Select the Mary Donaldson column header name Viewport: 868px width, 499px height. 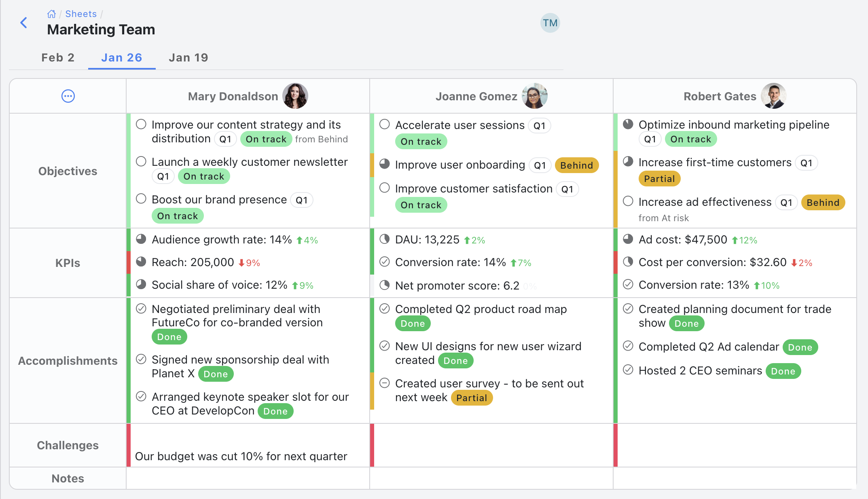(x=233, y=96)
